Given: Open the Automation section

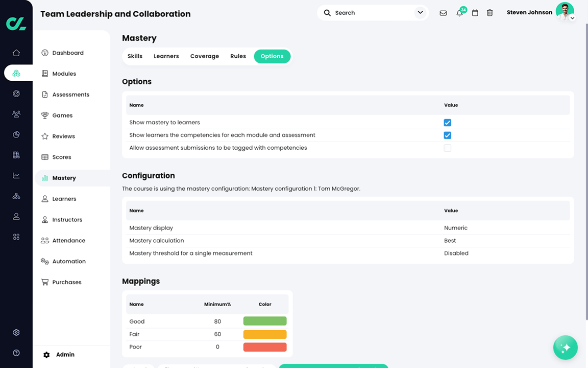Looking at the screenshot, I should click(x=68, y=261).
